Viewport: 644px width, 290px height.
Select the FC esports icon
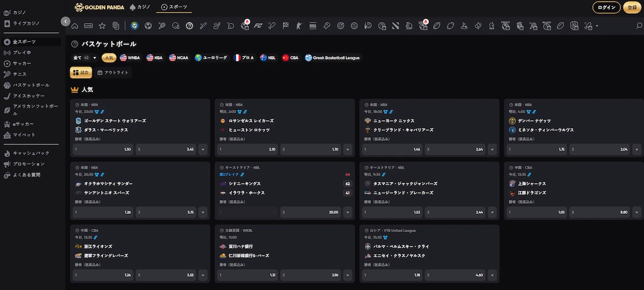click(x=258, y=26)
